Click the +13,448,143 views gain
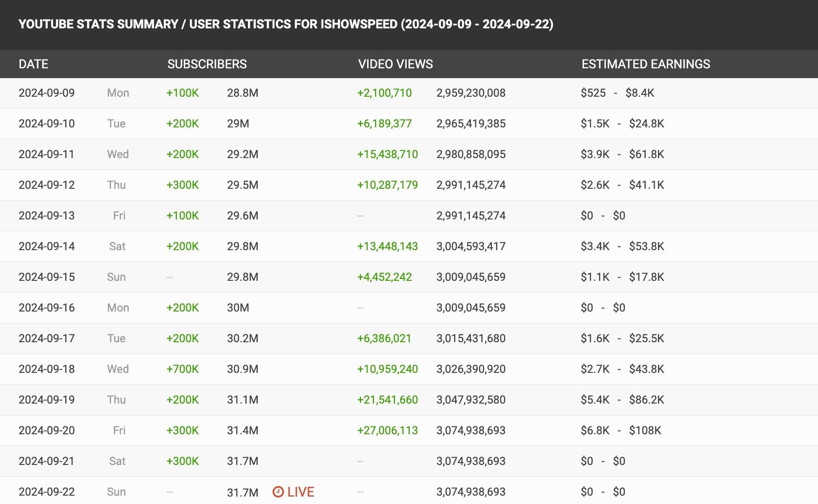 click(388, 246)
